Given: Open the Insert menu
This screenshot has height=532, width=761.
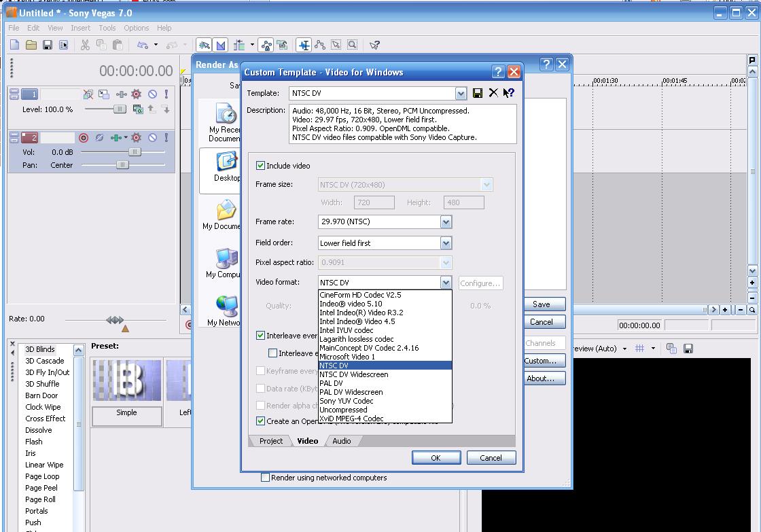Looking at the screenshot, I should click(x=81, y=28).
